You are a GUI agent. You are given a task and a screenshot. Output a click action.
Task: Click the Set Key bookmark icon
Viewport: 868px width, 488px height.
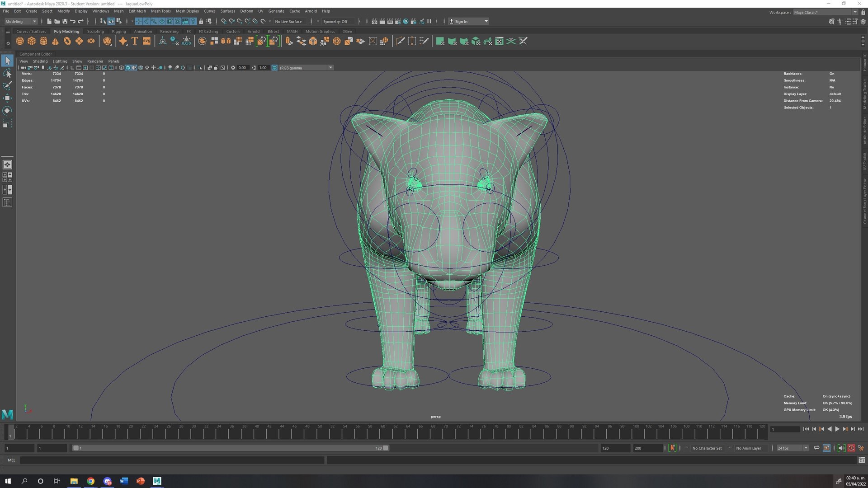pyautogui.click(x=673, y=448)
